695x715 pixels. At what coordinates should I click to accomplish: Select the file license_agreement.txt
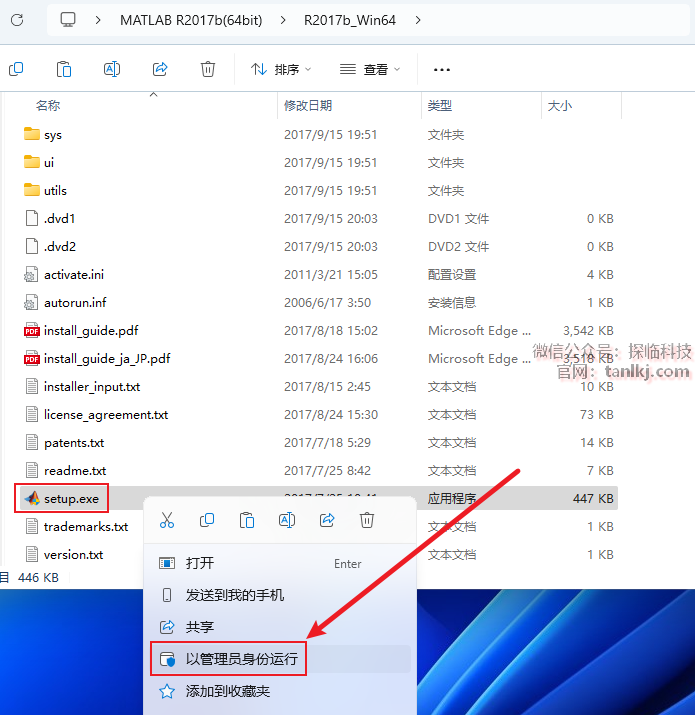tap(106, 414)
